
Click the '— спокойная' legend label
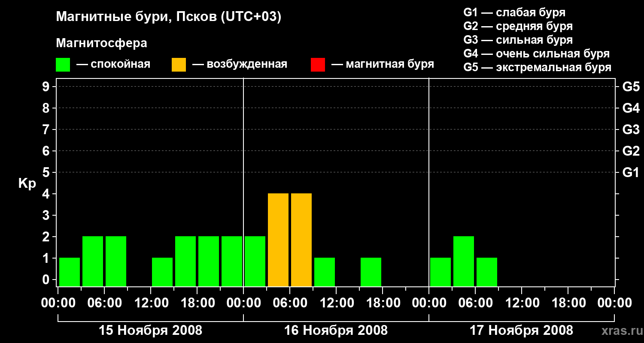113,65
